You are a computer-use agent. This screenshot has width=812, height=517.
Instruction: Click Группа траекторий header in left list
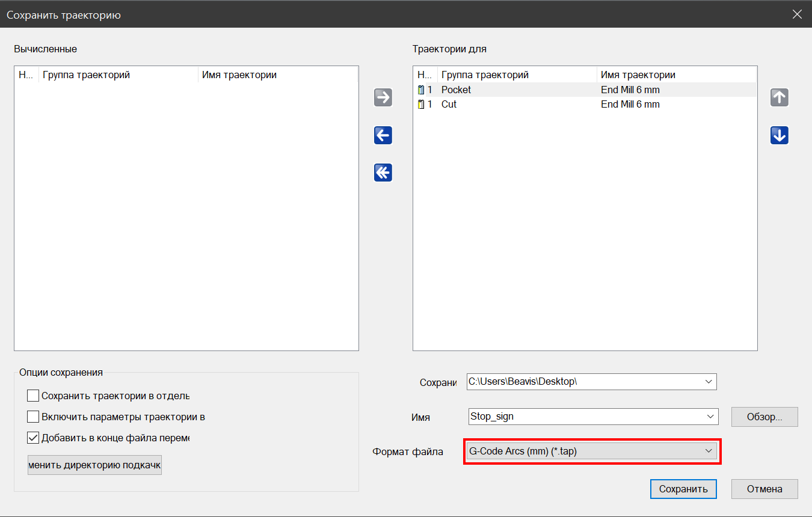pos(86,75)
